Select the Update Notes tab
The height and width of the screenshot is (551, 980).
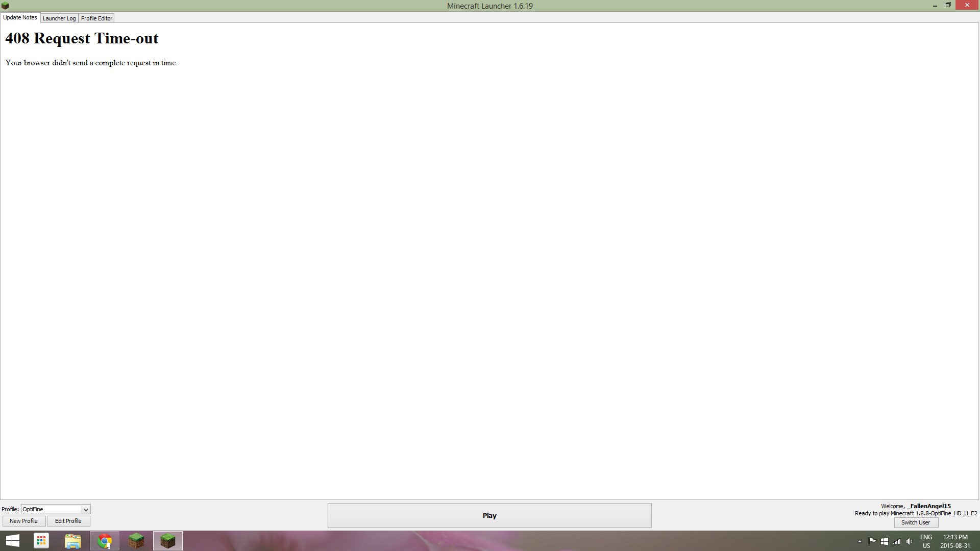(20, 17)
